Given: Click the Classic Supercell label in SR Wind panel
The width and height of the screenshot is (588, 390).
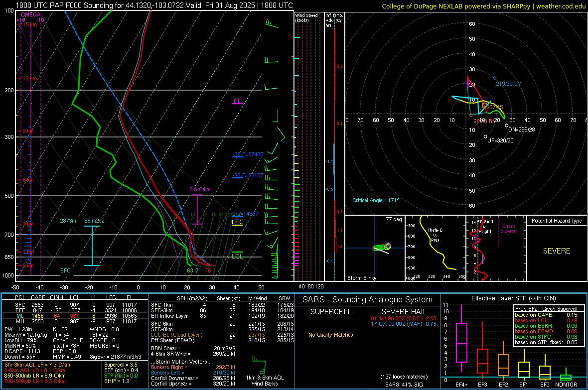Looking at the screenshot, I should pyautogui.click(x=509, y=229).
